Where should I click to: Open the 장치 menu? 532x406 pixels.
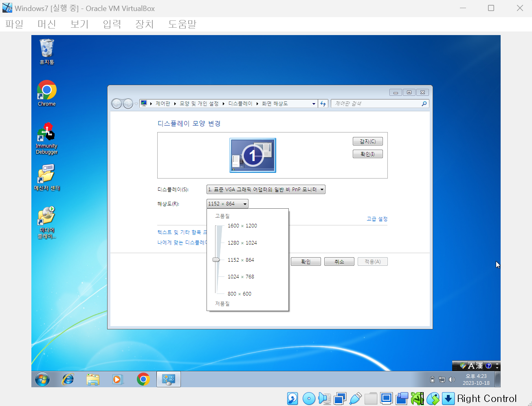click(x=145, y=24)
